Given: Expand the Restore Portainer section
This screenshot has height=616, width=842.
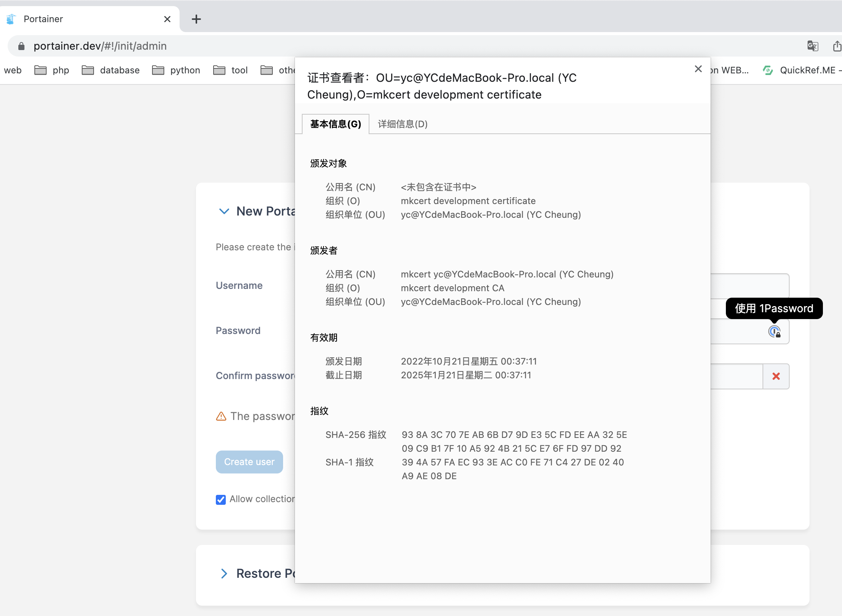Looking at the screenshot, I should pos(224,574).
